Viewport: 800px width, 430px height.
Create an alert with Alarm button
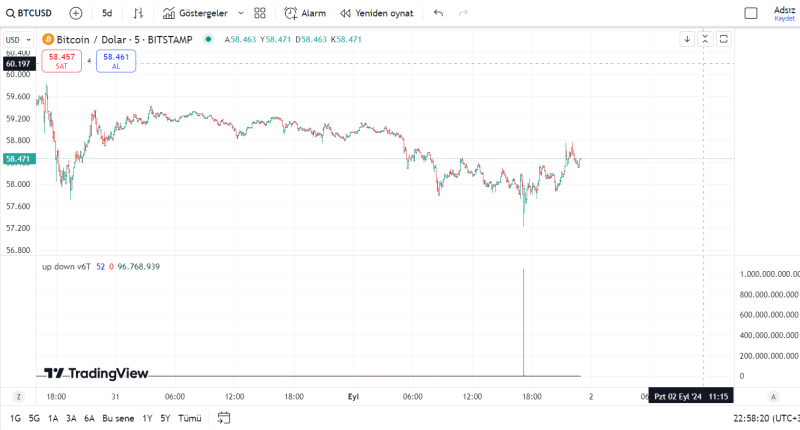[305, 14]
